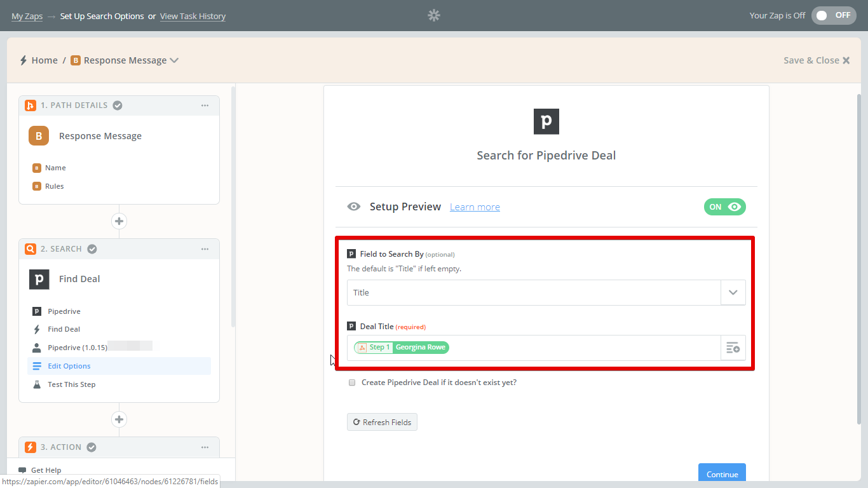Open the Action step three-dot menu
Screen dimensions: 868x488
205,447
